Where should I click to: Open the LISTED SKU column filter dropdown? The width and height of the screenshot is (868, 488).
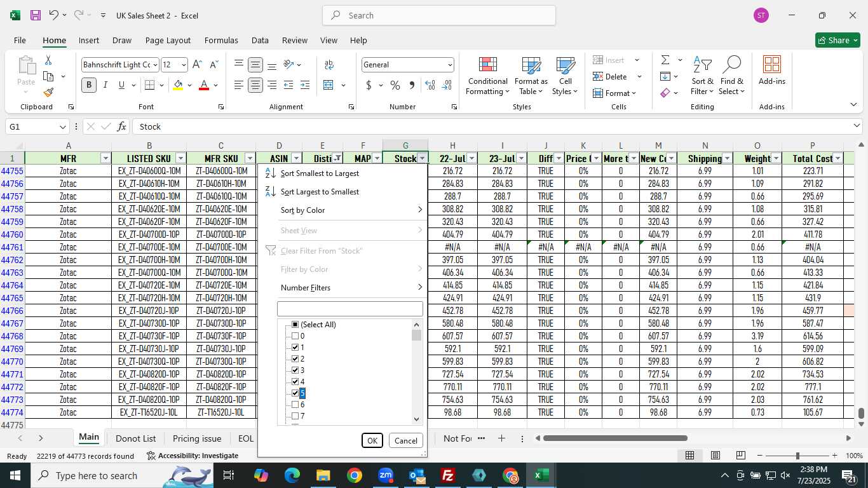click(180, 158)
